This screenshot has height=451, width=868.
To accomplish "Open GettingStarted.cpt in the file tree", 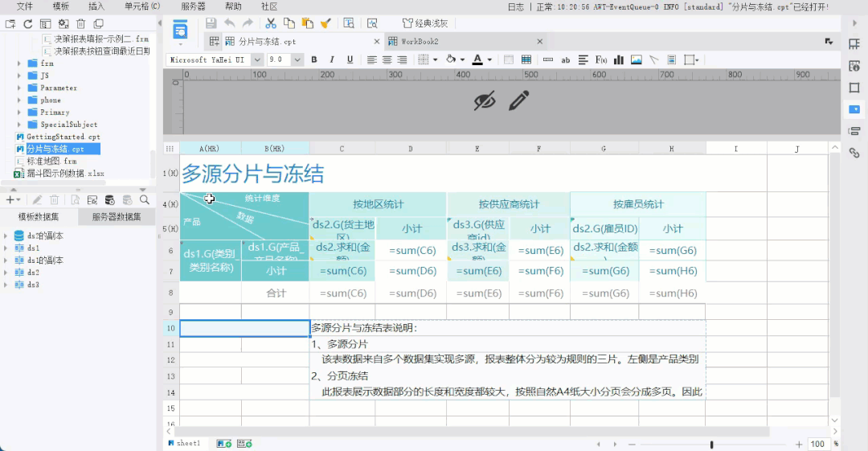I will point(63,137).
